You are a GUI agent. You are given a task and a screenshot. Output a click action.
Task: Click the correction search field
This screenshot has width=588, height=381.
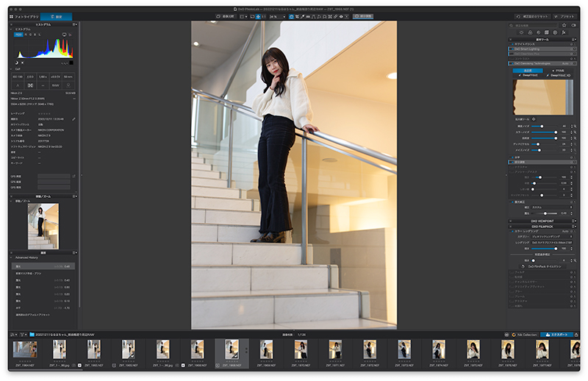[534, 25]
